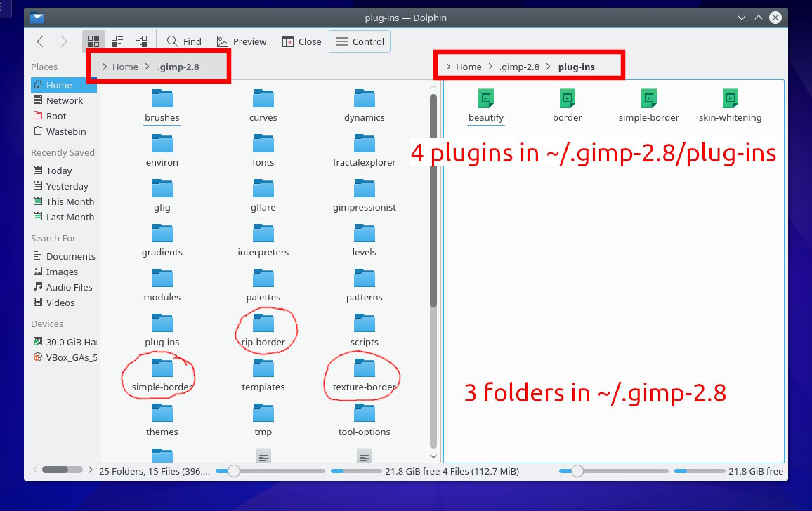Expand arrow after .gimp-2.8 in right breadcrumb
The width and height of the screenshot is (812, 511).
(549, 67)
